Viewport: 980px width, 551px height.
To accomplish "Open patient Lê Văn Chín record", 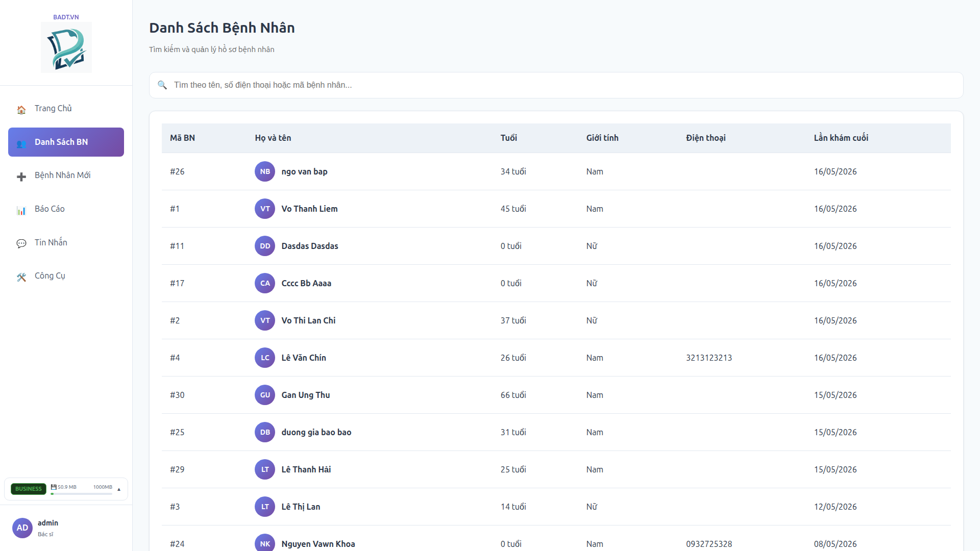I will 304,358.
